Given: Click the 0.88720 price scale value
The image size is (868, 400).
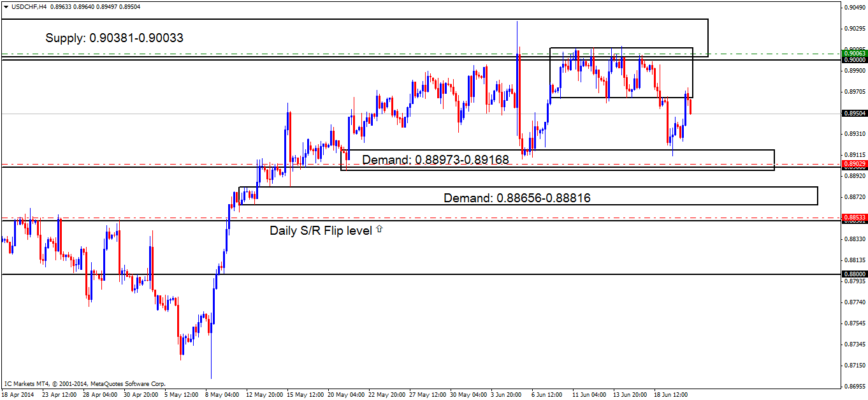Looking at the screenshot, I should [855, 197].
